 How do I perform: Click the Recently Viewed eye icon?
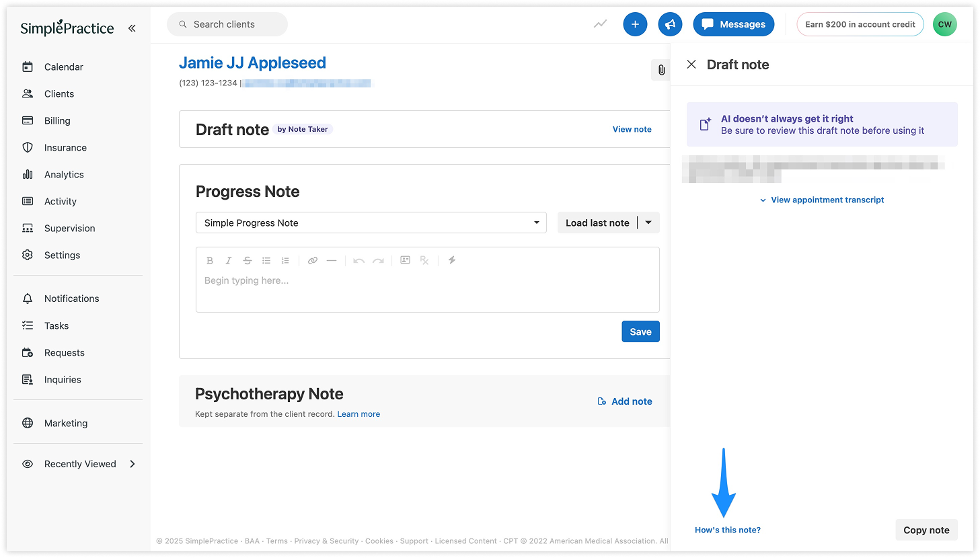pyautogui.click(x=28, y=464)
